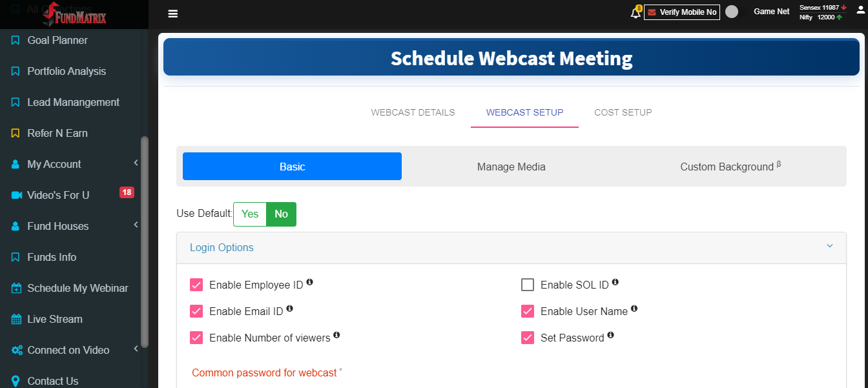
Task: Switch Use Default toggle to Yes
Action: point(250,214)
